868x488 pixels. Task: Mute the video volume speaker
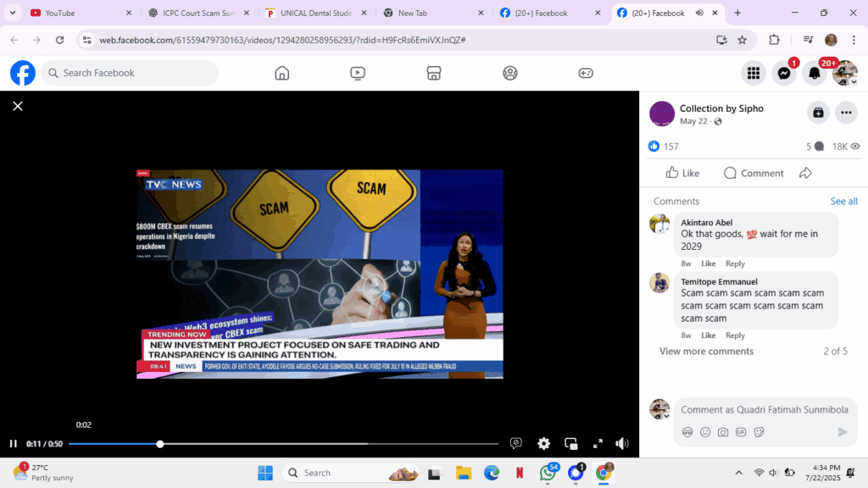point(621,443)
